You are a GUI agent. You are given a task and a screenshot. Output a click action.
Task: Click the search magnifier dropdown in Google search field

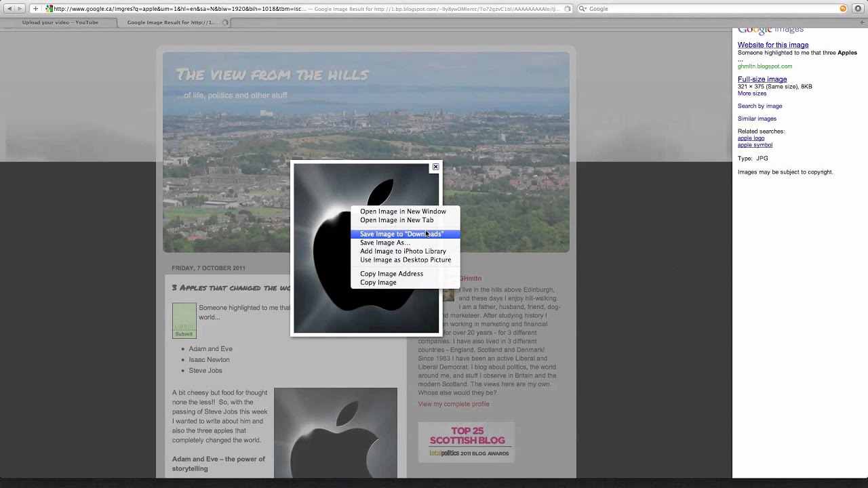pos(583,9)
